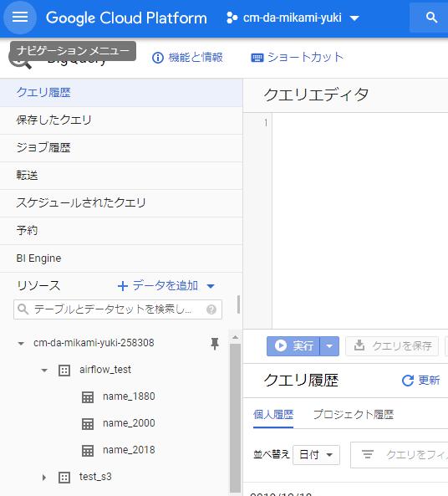This screenshot has width=448, height=496.
Task: Open the dropdown arrow next to 実行
Action: click(x=329, y=346)
